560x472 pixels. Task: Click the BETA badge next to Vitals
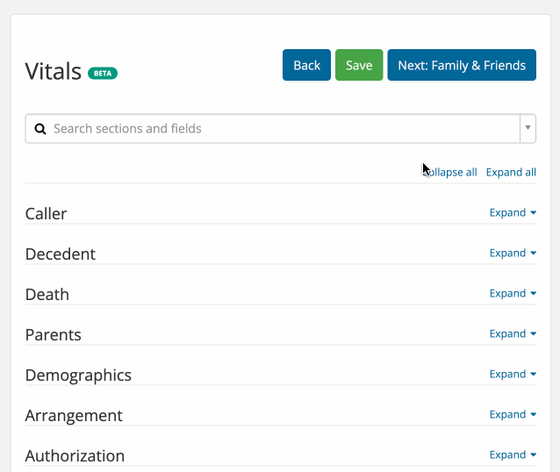pos(102,73)
